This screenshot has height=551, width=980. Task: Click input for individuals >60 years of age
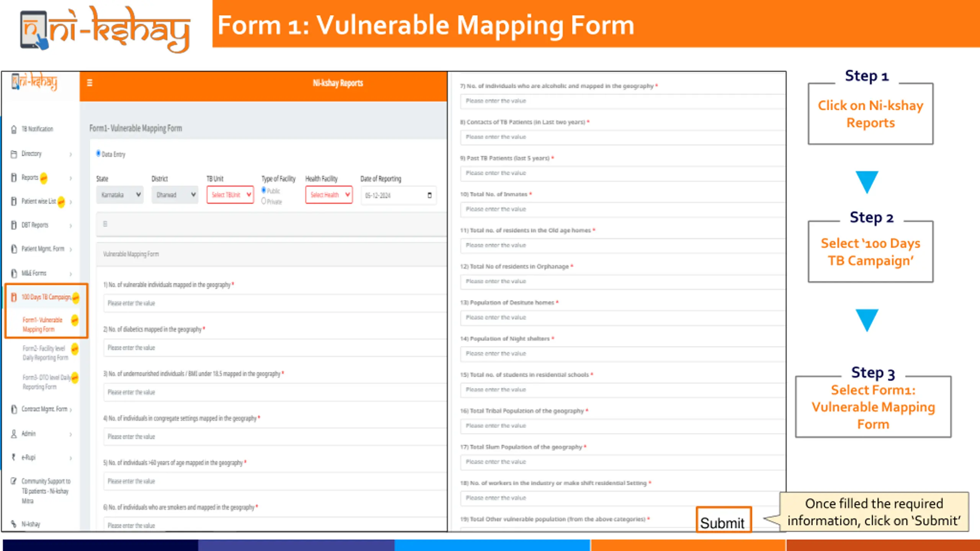pyautogui.click(x=275, y=481)
